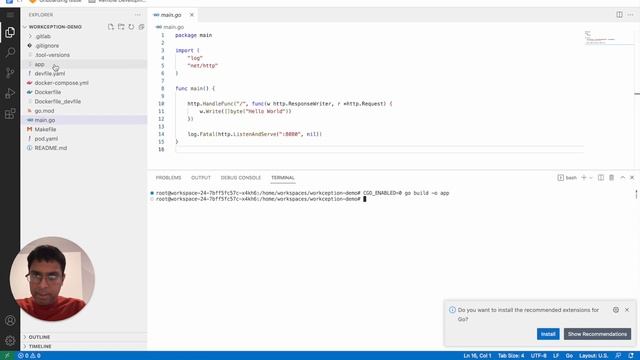
Task: Open the Search view in activity bar
Action: coord(10,52)
